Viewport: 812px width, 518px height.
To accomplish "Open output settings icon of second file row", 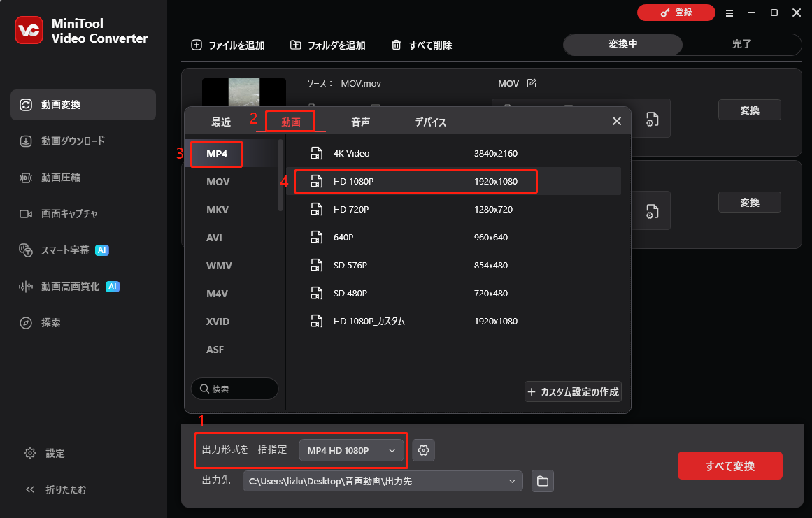I will tap(653, 211).
